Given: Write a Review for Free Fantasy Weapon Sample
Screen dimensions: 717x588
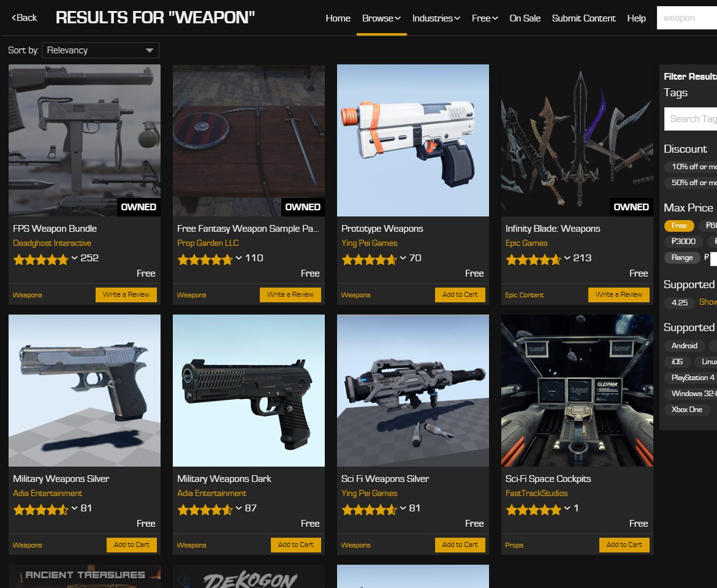Looking at the screenshot, I should (290, 295).
